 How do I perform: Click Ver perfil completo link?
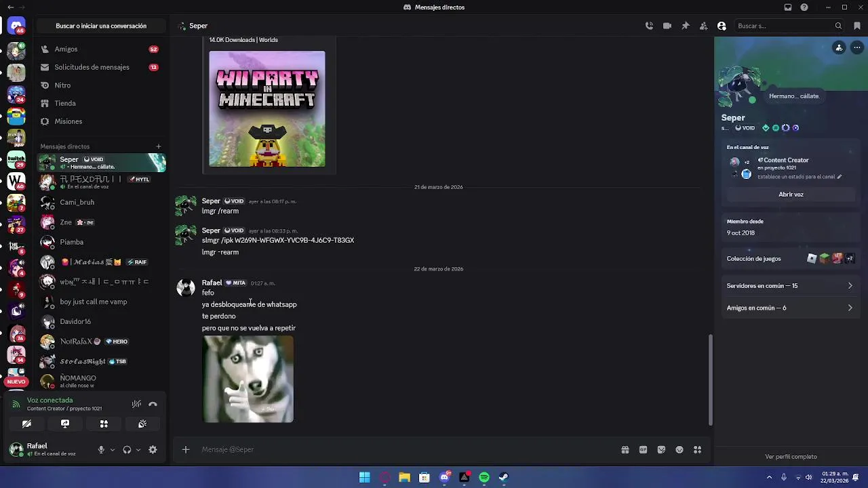(791, 457)
